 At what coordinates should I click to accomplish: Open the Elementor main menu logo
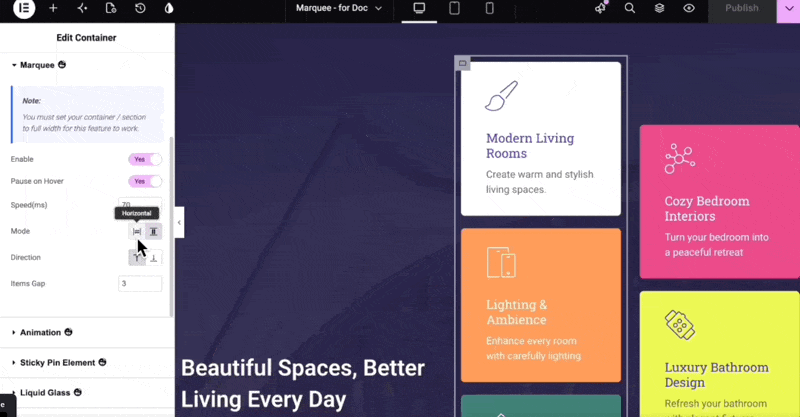(x=24, y=8)
